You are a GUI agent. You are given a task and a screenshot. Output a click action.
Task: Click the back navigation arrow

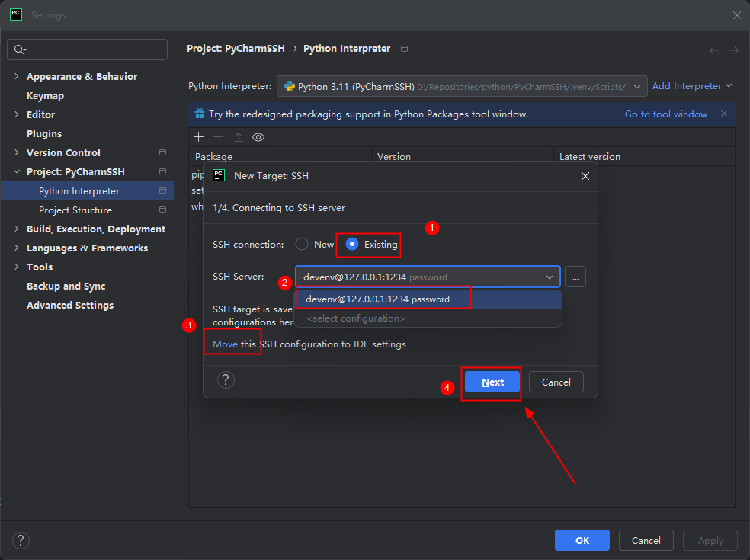713,50
